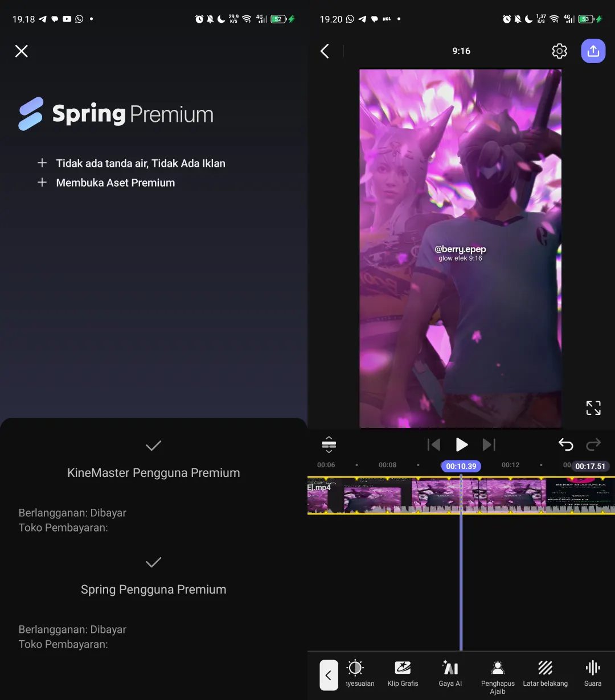This screenshot has width=615, height=700.
Task: Redo the last edit
Action: coord(593,444)
